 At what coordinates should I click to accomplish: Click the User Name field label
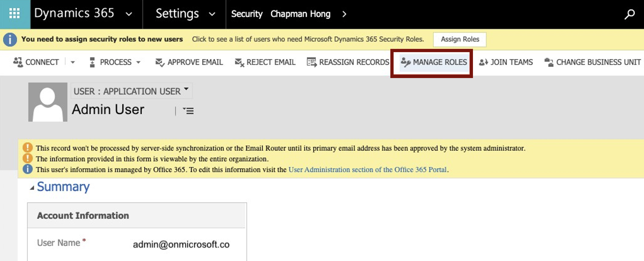click(x=59, y=243)
